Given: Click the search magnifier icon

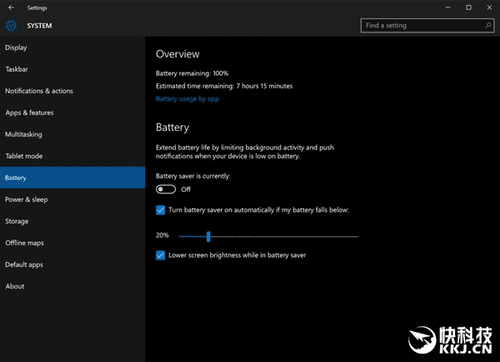Looking at the screenshot, I should tap(488, 25).
